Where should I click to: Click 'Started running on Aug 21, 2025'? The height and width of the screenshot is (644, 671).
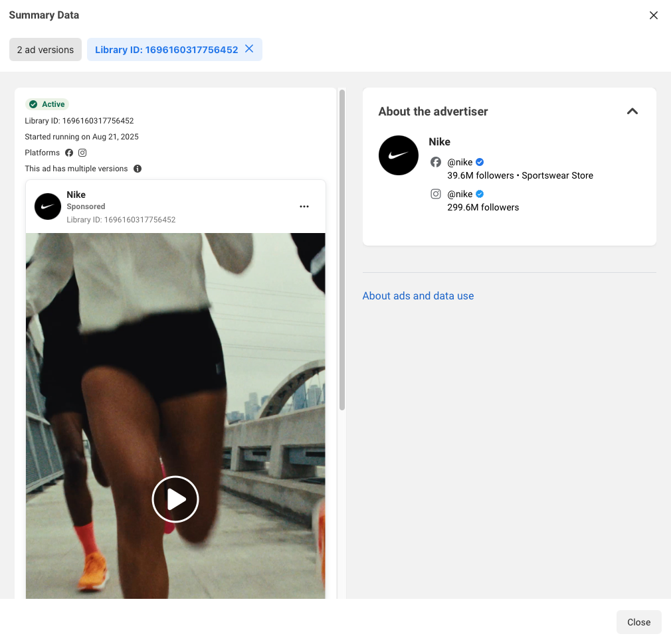click(82, 137)
